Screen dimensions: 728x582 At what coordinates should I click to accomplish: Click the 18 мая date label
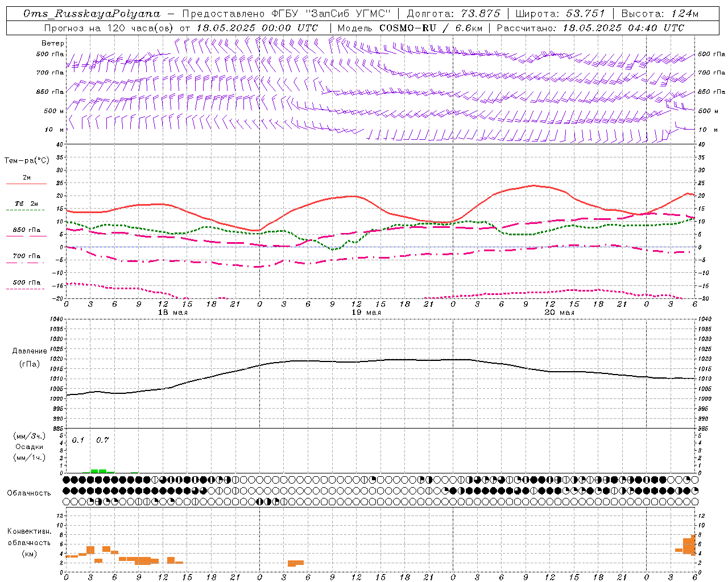click(x=173, y=313)
